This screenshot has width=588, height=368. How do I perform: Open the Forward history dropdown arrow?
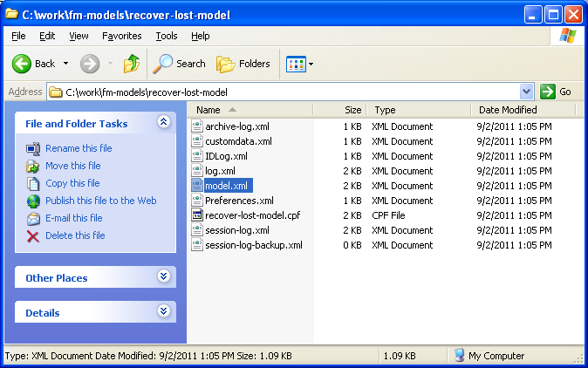(110, 64)
